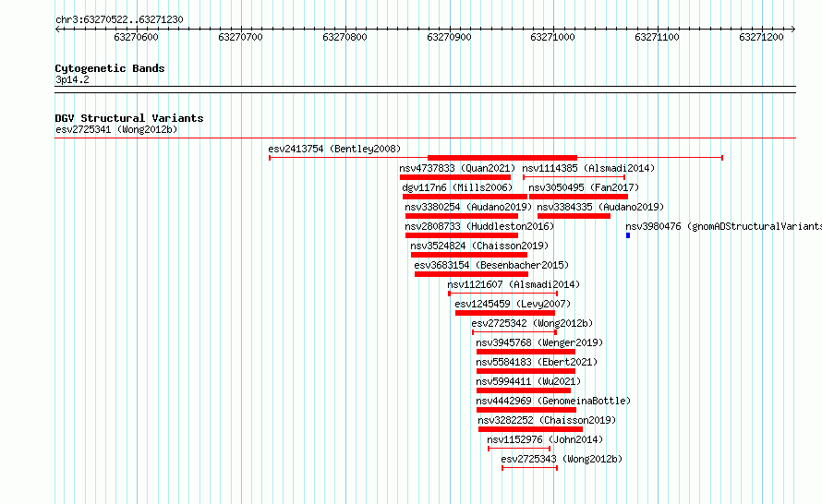Click the Cytogenetic Bands track title
This screenshot has width=822, height=504.
tap(110, 68)
